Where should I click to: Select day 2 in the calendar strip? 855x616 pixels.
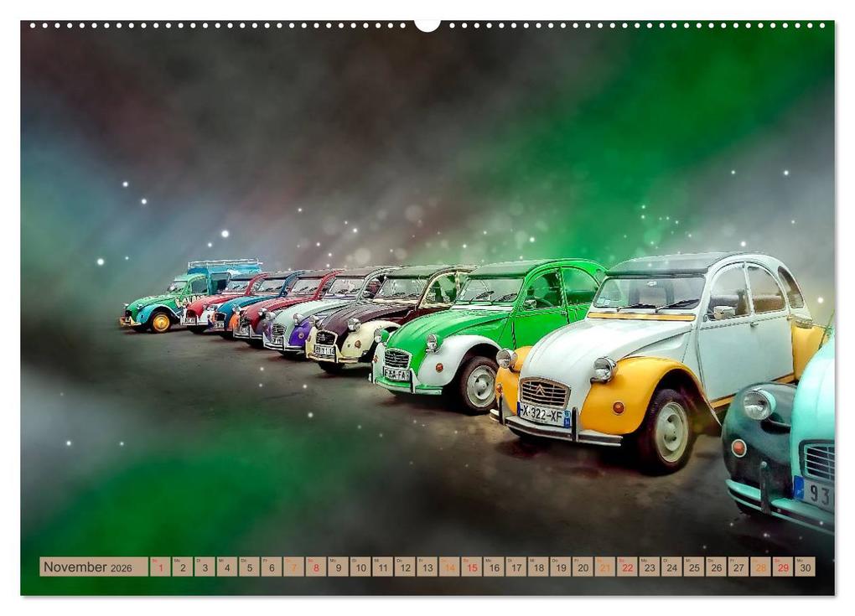[x=183, y=567]
